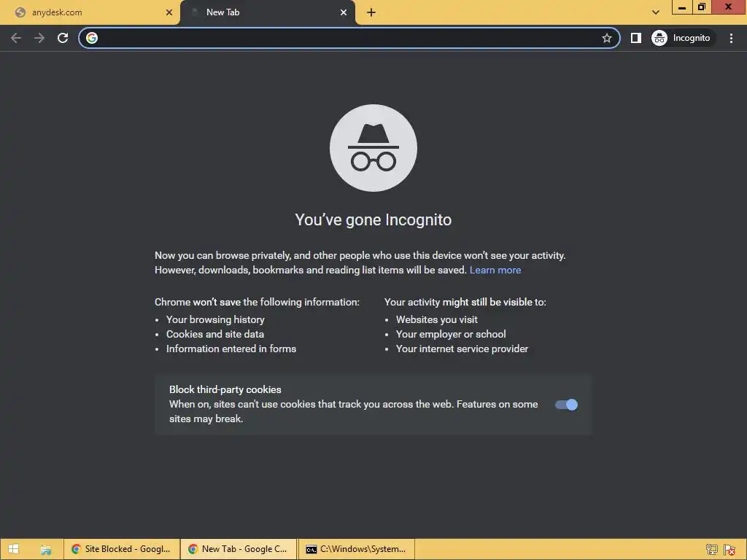This screenshot has width=747, height=560.
Task: Switch to the anydesk.com tab
Action: pos(91,12)
